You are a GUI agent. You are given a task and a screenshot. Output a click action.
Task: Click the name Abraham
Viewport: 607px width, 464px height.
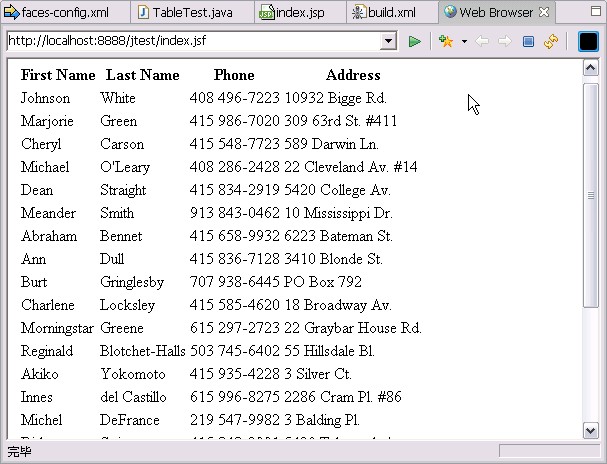click(49, 236)
